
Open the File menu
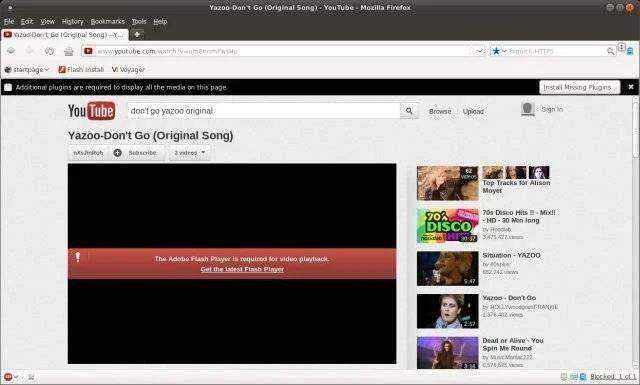point(9,21)
